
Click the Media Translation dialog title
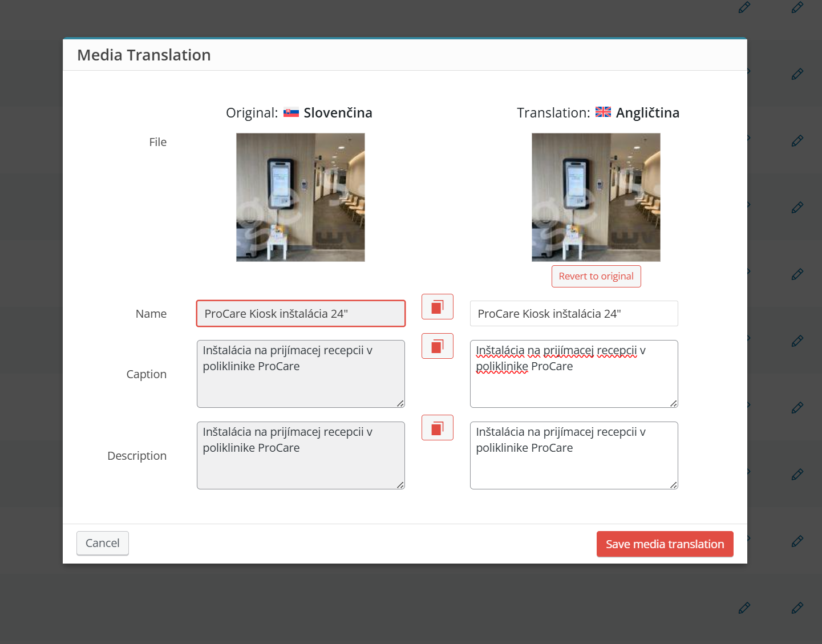pyautogui.click(x=144, y=55)
